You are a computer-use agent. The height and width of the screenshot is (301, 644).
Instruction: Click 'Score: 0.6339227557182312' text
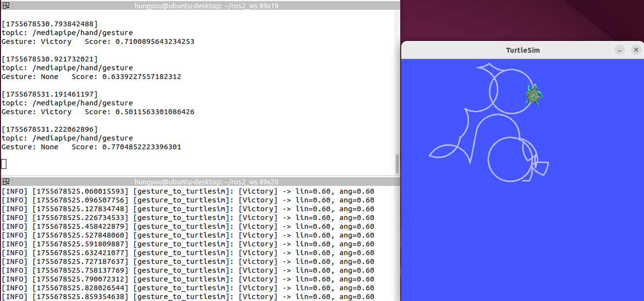point(126,77)
